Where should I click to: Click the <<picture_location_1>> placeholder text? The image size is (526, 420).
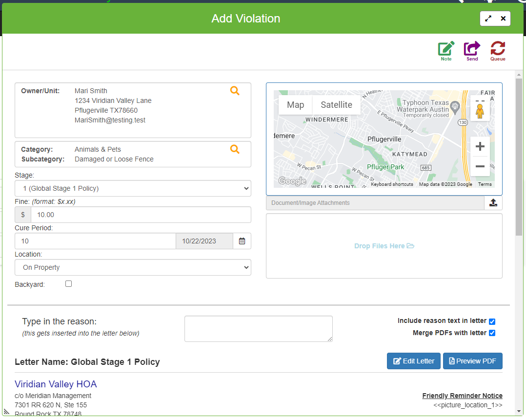(467, 405)
